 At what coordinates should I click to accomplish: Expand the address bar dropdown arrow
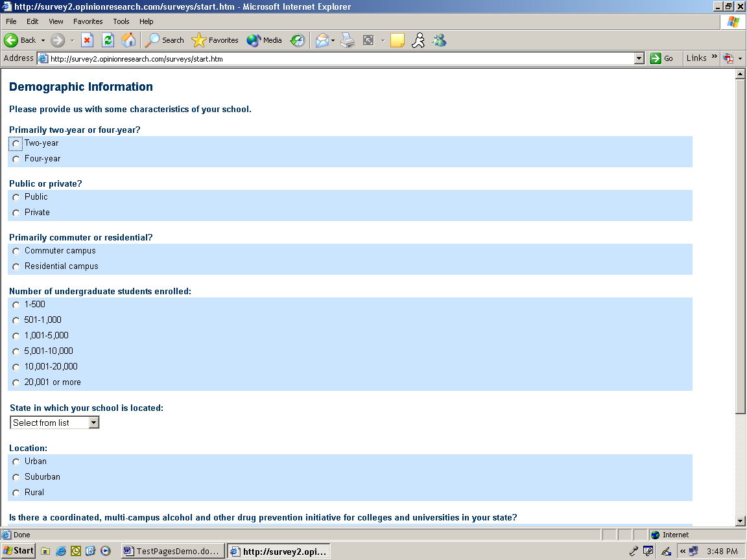[x=639, y=58]
